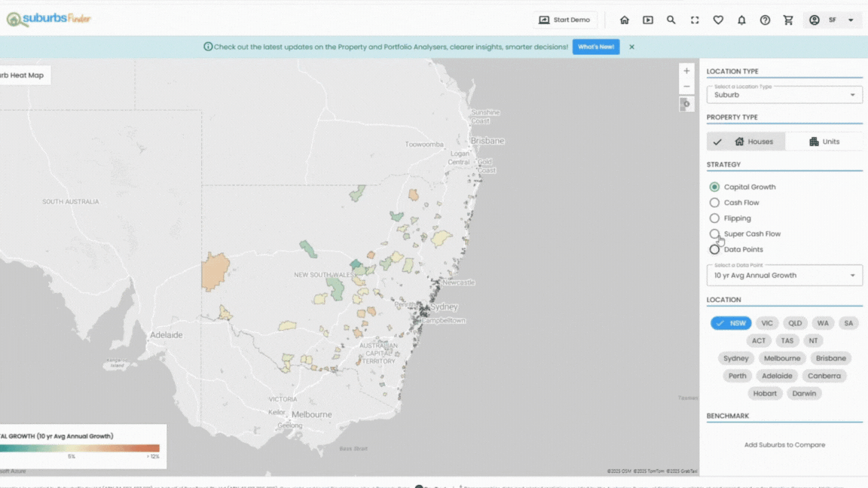Open the video tutorial play icon
The height and width of the screenshot is (488, 868).
647,20
